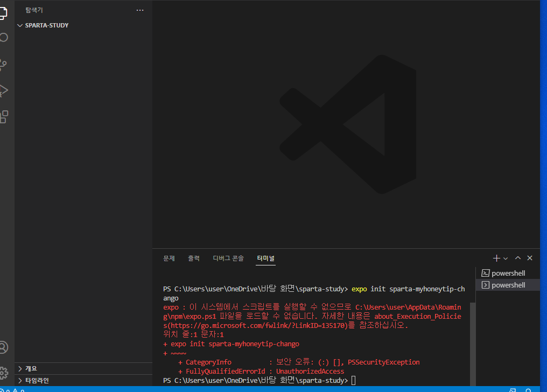Click the 탐색기 explorer title
The image size is (547, 392).
coord(34,10)
